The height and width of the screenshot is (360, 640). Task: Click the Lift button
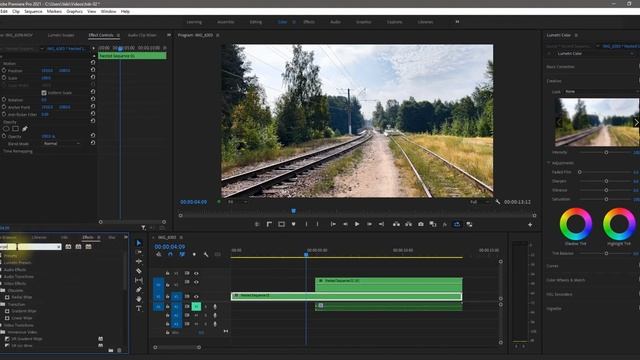pyautogui.click(x=396, y=224)
